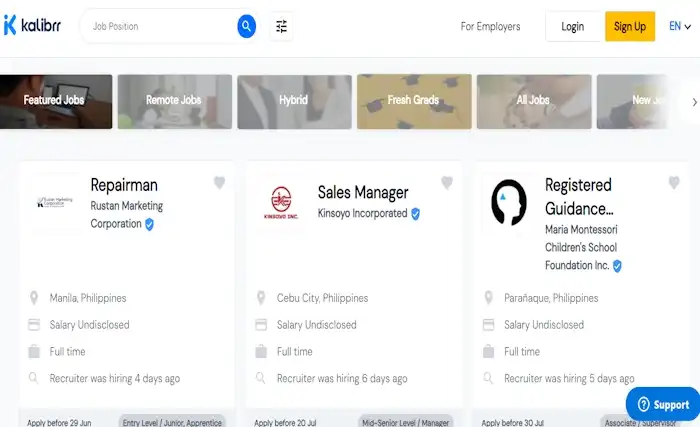This screenshot has width=700, height=427.
Task: Click recruiter search icon, hiring 6 days ago
Action: point(261,378)
